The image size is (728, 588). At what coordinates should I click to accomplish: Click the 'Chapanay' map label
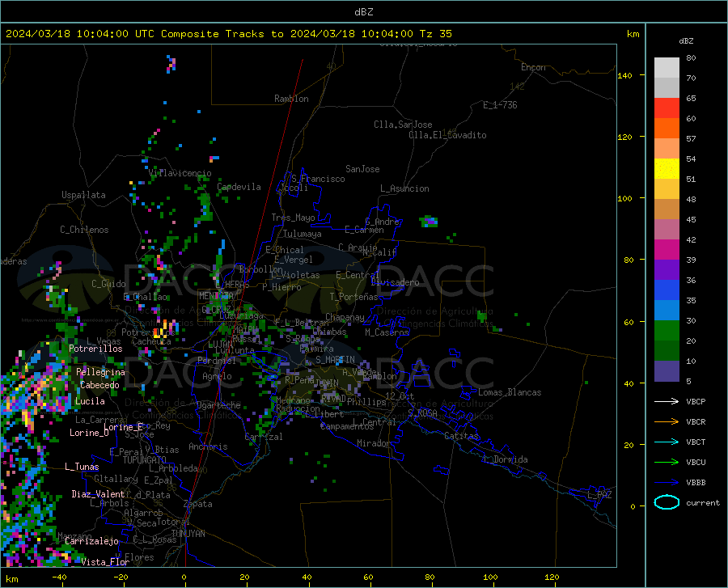[x=345, y=317]
